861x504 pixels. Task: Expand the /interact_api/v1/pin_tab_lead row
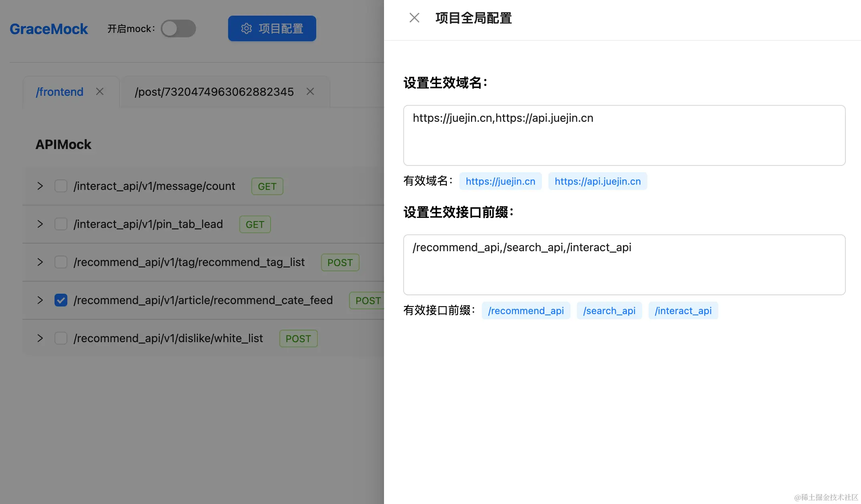click(40, 224)
